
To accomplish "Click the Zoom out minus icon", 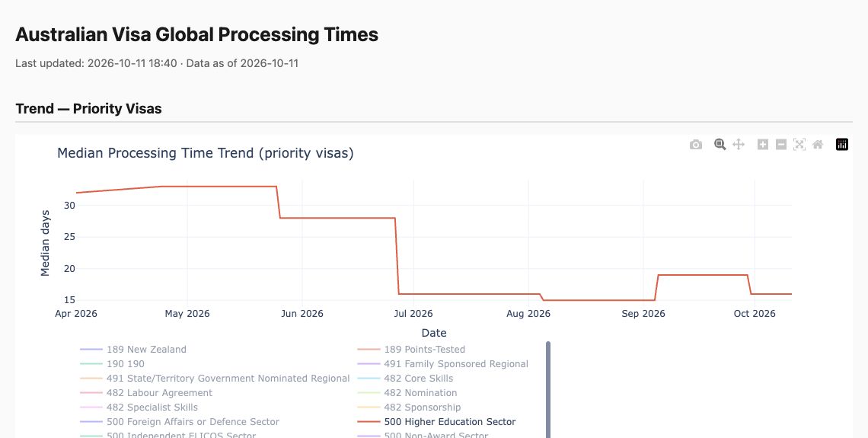I will pos(781,145).
